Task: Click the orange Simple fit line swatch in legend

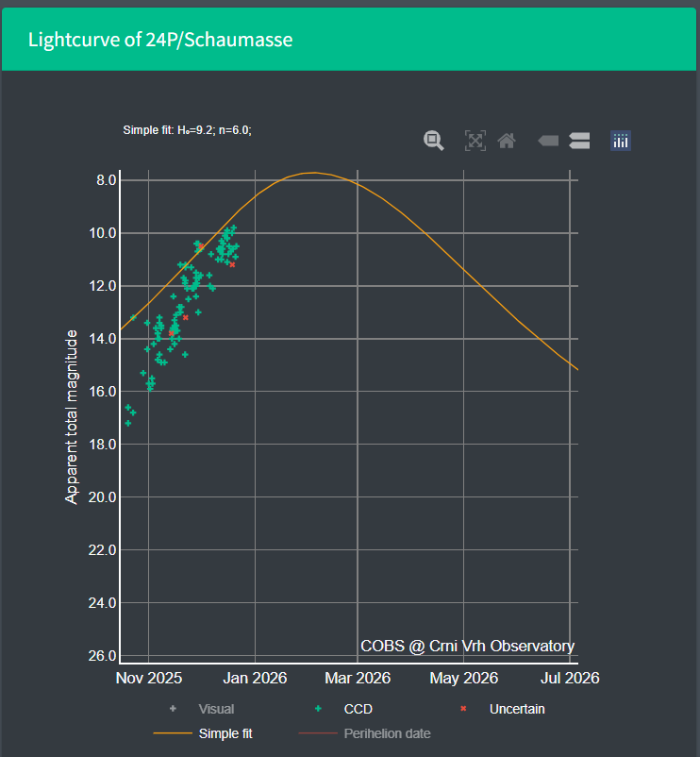Action: [x=173, y=733]
